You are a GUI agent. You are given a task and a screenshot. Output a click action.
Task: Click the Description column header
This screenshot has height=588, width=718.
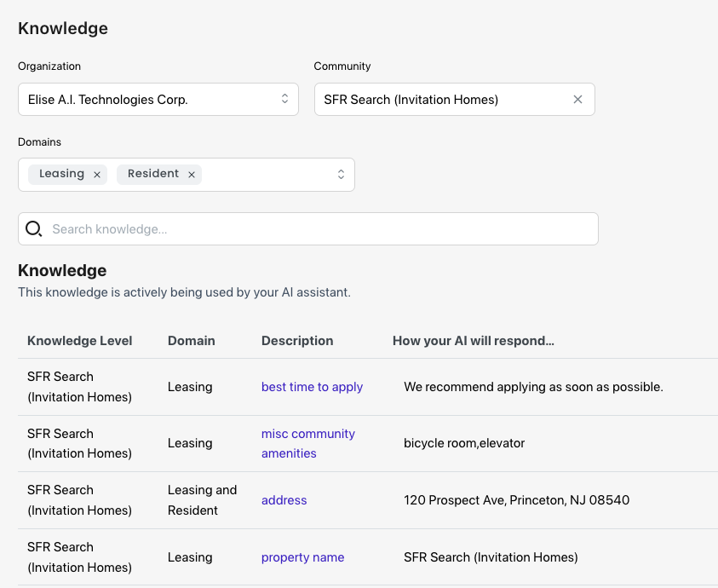297,341
